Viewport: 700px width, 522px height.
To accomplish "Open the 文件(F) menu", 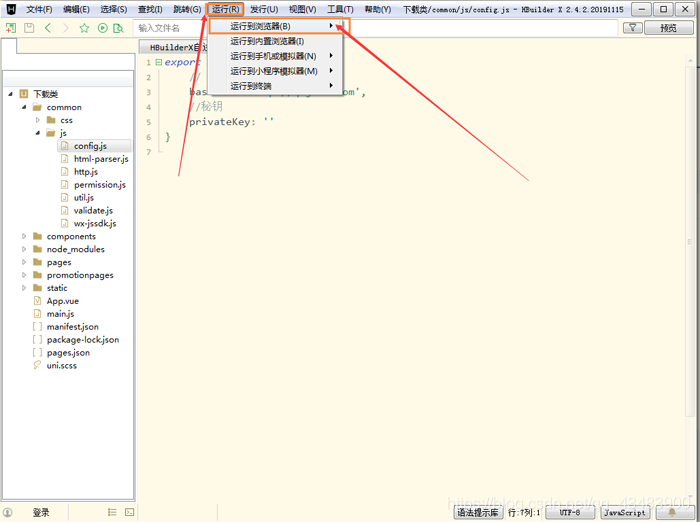I will click(x=39, y=9).
